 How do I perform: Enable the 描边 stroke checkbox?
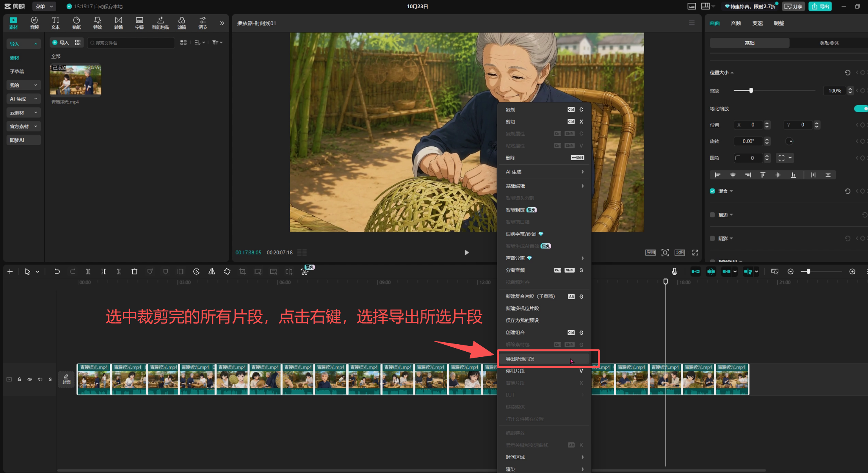pos(712,215)
